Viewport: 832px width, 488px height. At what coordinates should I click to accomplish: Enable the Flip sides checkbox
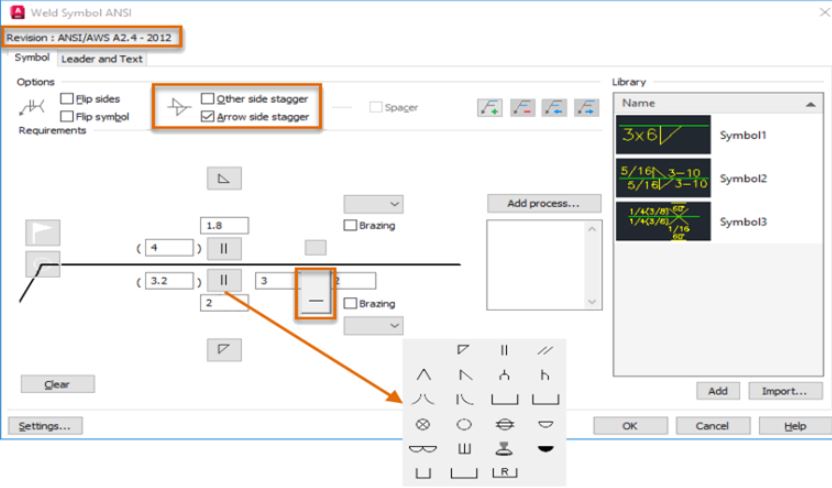click(x=67, y=99)
